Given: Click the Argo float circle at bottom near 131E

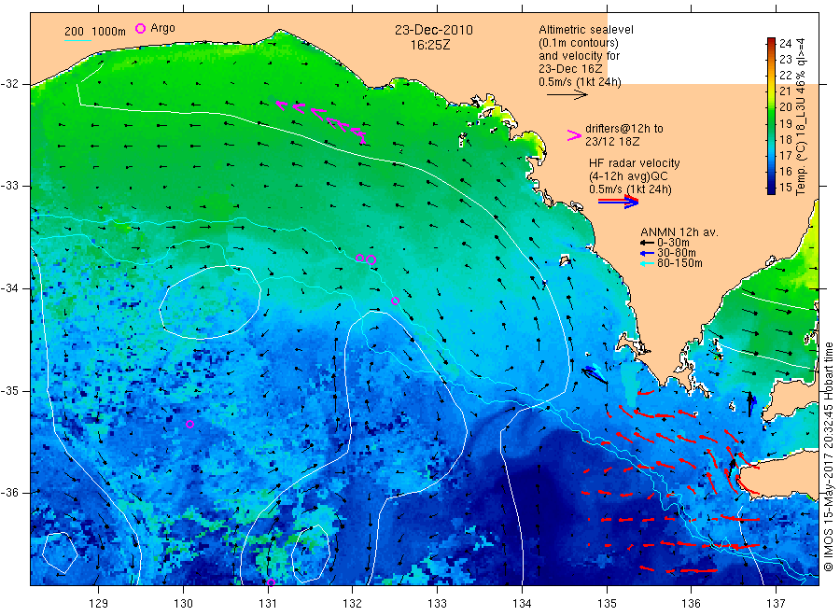Looking at the screenshot, I should 271,582.
